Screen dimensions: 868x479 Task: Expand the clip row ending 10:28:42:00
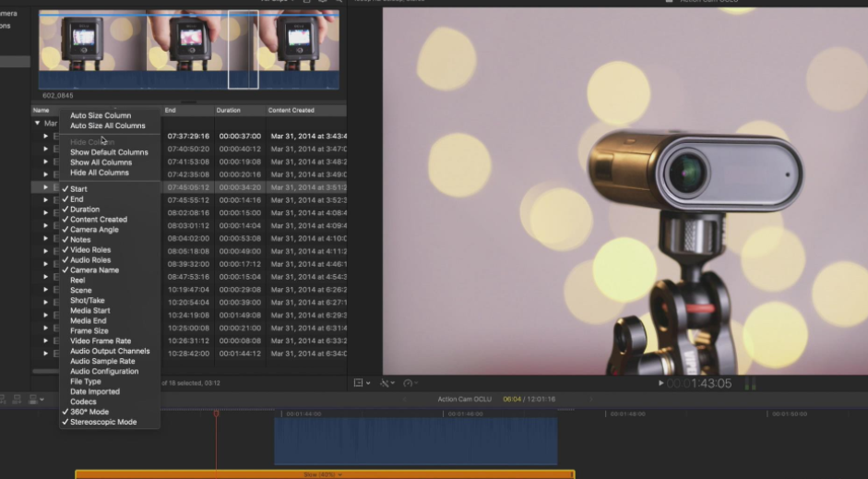[x=46, y=353]
